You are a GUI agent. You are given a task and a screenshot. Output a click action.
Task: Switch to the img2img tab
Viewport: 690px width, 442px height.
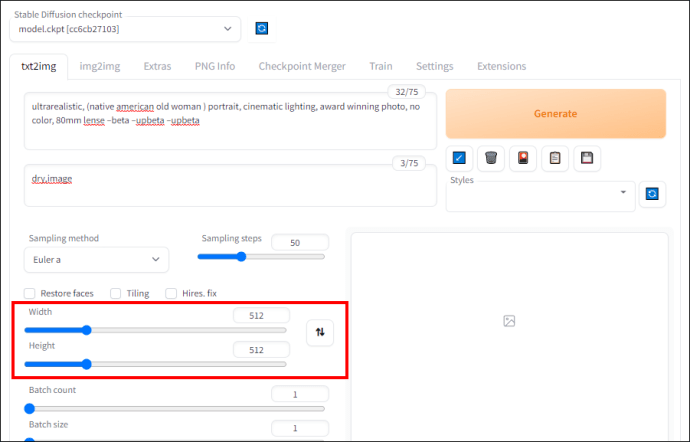[x=100, y=66]
